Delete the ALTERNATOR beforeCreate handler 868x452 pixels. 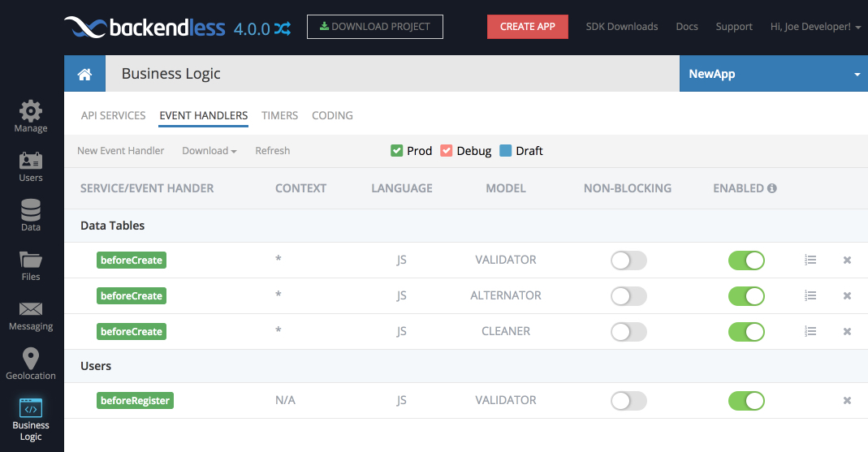(847, 296)
